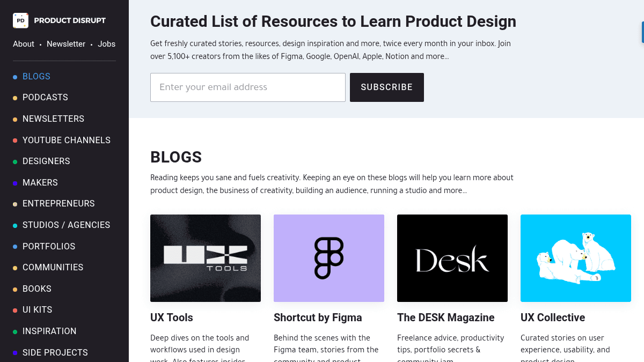Open INSPIRATION section

(x=49, y=331)
